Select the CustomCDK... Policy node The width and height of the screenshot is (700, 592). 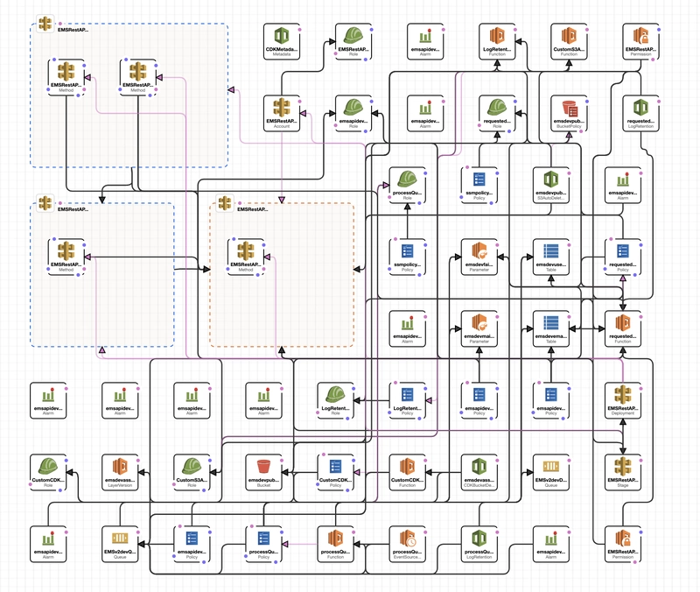(x=335, y=473)
